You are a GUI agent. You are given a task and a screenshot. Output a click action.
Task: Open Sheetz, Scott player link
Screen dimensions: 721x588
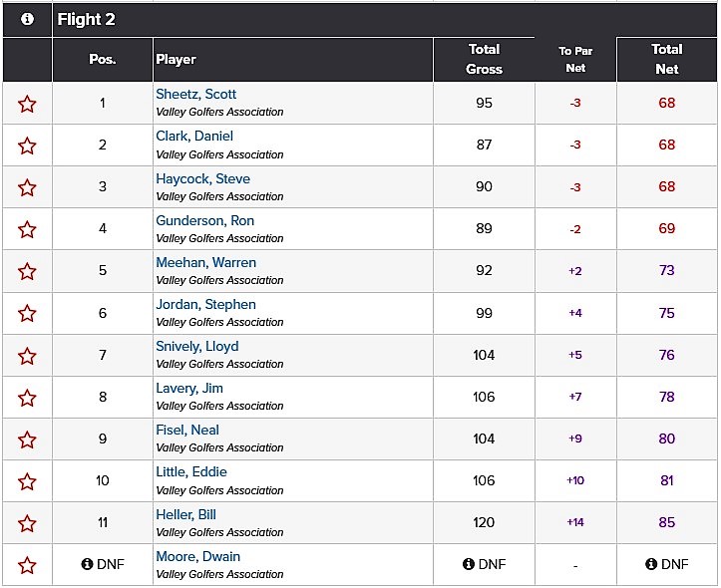(195, 95)
